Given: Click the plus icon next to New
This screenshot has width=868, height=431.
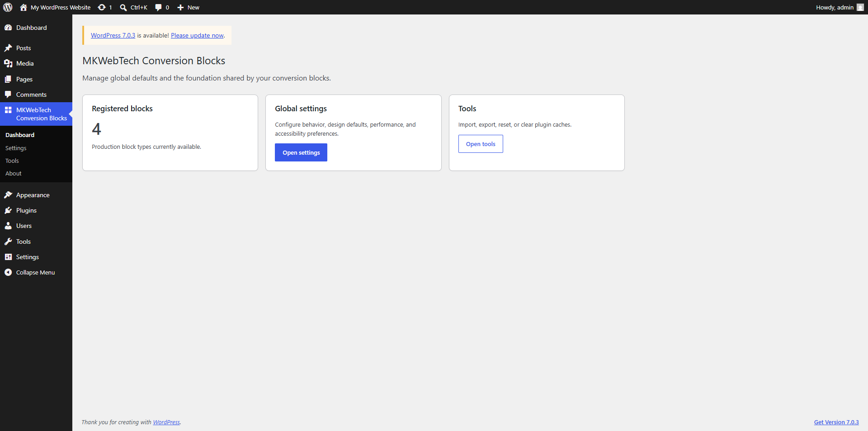Looking at the screenshot, I should click(x=180, y=7).
